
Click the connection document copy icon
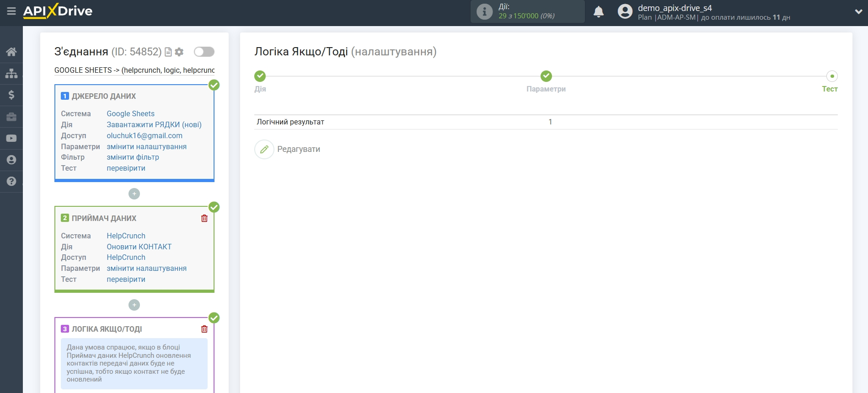click(168, 52)
